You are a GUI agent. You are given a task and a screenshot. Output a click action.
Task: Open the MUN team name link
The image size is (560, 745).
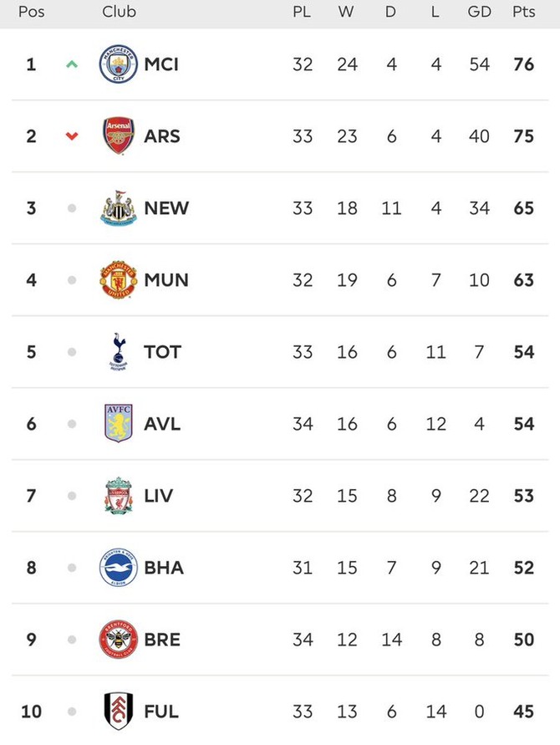(x=166, y=280)
